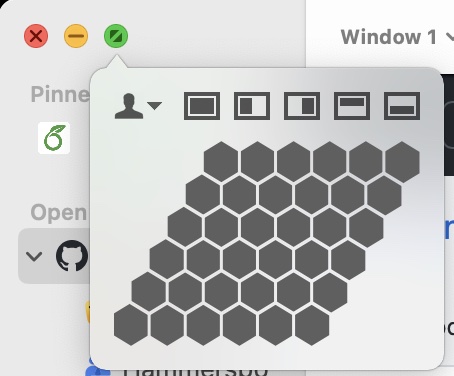The width and height of the screenshot is (454, 376).
Task: Snap window to the right half layout
Action: pyautogui.click(x=302, y=106)
